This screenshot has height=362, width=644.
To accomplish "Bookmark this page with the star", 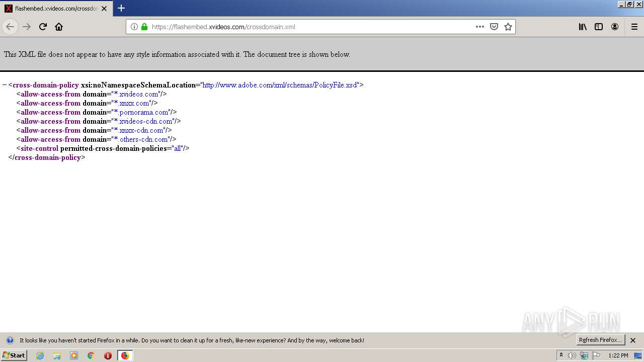I will pyautogui.click(x=508, y=27).
